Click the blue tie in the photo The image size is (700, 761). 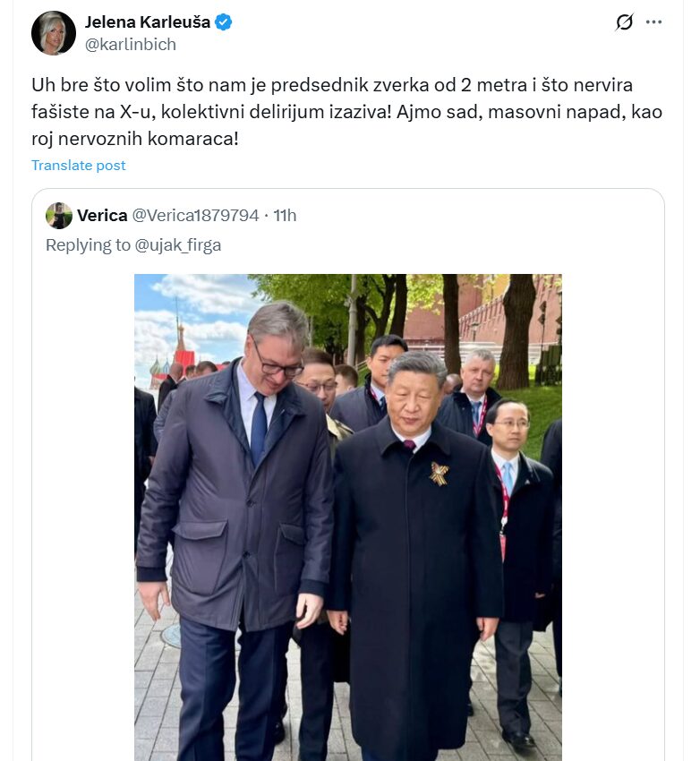point(259,428)
